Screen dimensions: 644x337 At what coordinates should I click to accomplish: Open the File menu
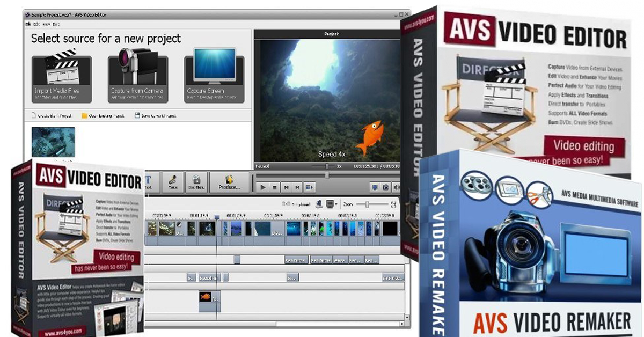(29, 25)
